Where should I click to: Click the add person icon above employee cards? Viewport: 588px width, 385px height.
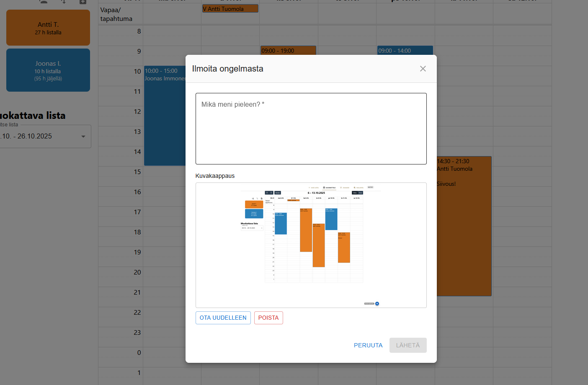tap(43, 2)
